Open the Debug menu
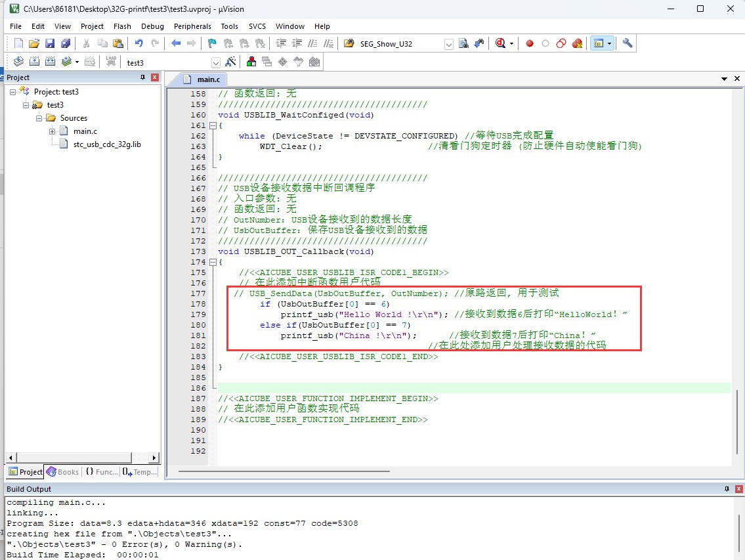Screen dimensions: 745x560 point(152,26)
